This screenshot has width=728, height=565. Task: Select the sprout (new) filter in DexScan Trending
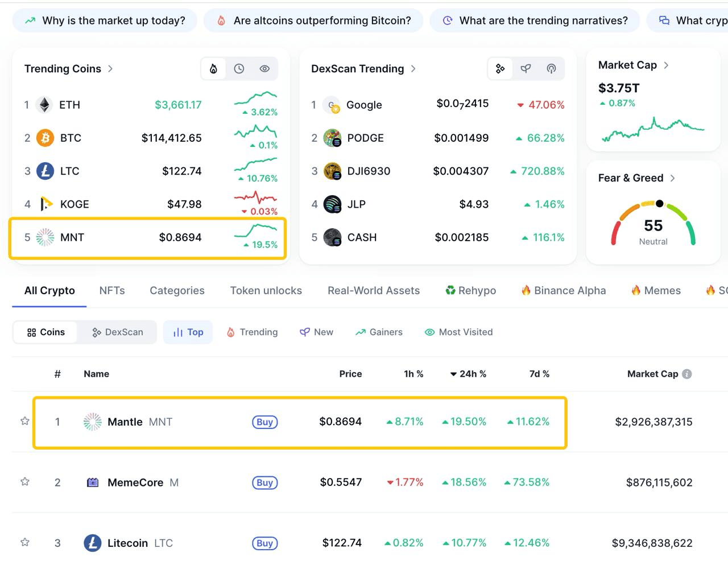click(526, 69)
